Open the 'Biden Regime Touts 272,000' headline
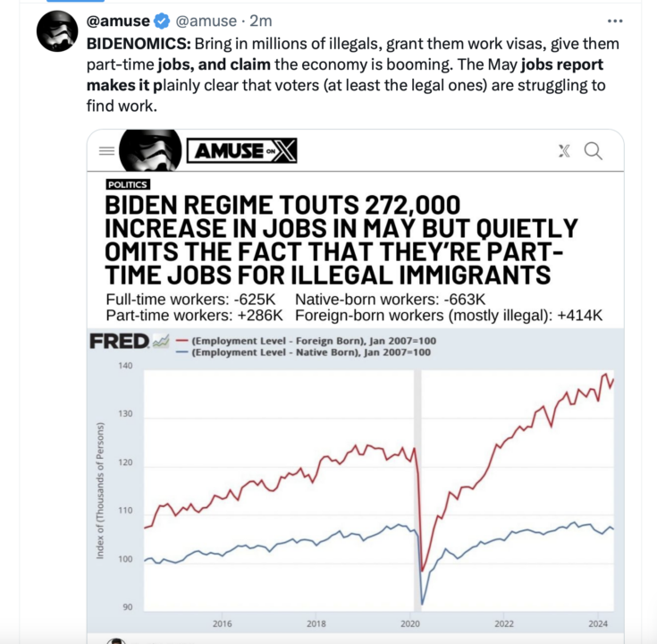The image size is (657, 644). click(341, 239)
